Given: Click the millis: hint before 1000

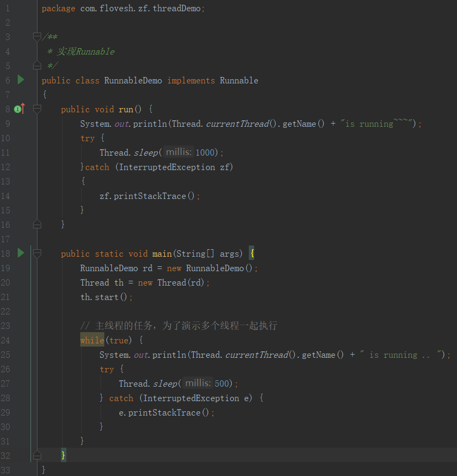Looking at the screenshot, I should coord(179,152).
